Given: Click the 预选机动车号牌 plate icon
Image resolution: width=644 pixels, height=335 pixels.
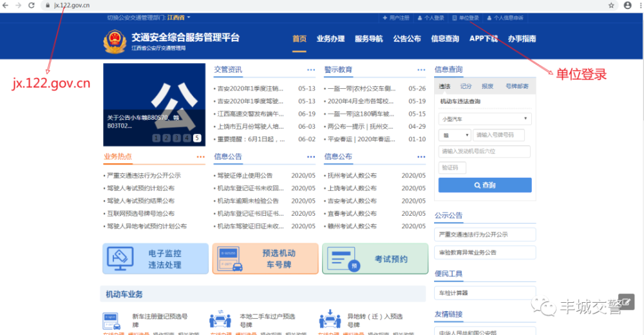Looking at the screenshot, I should click(x=230, y=259).
